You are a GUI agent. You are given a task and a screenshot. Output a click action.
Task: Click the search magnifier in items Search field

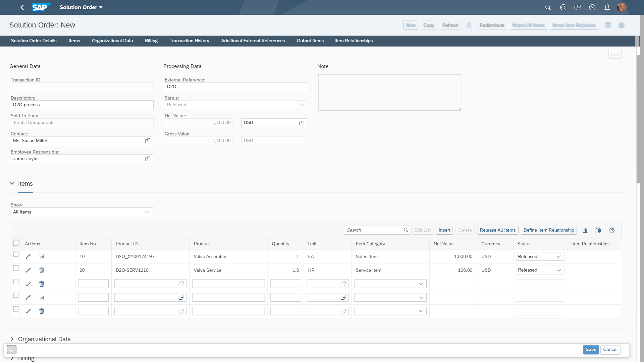click(406, 230)
